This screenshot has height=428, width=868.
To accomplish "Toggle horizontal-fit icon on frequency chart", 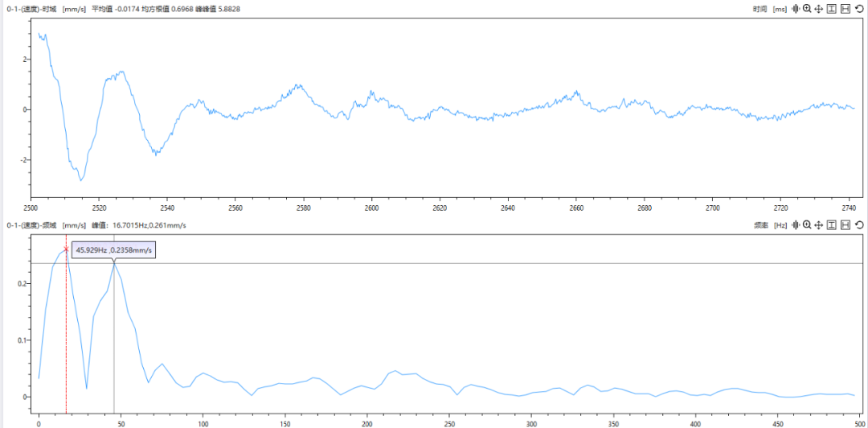I will pos(845,225).
